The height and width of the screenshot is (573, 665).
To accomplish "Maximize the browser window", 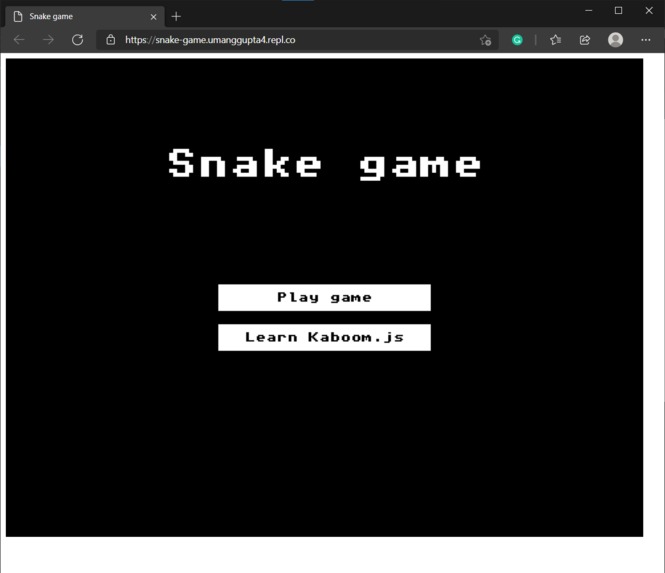I will tap(618, 11).
